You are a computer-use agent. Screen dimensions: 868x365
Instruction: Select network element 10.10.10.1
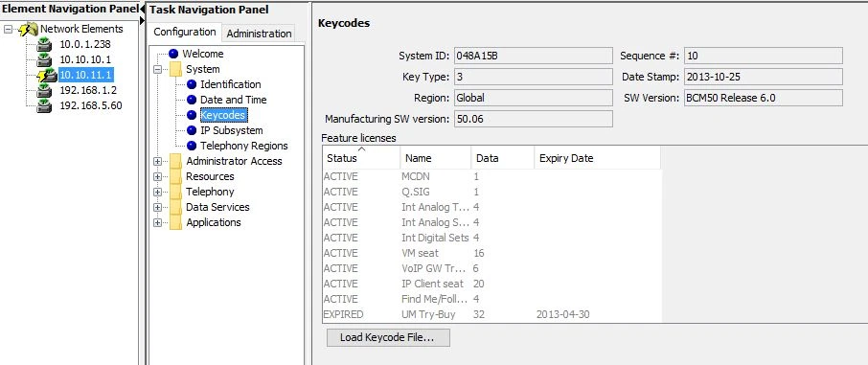click(x=85, y=59)
